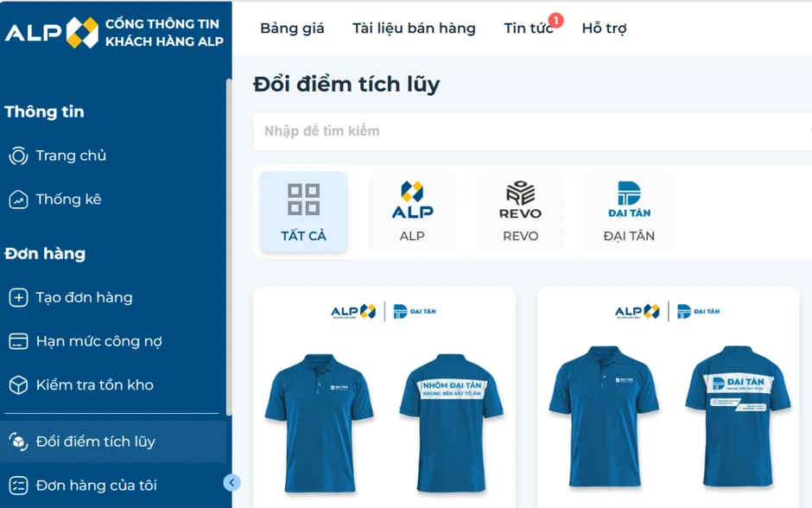Click the Đơn hàng của tôi list icon
This screenshot has height=508, width=812.
(18, 486)
